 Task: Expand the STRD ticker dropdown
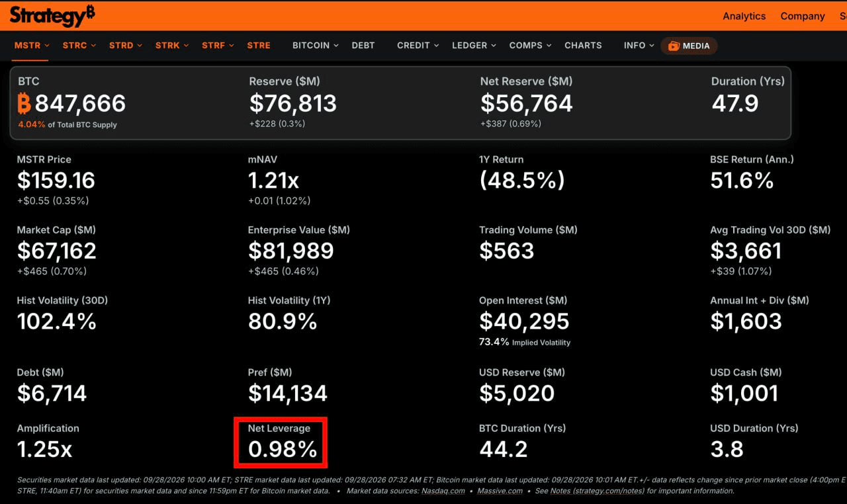coord(126,46)
